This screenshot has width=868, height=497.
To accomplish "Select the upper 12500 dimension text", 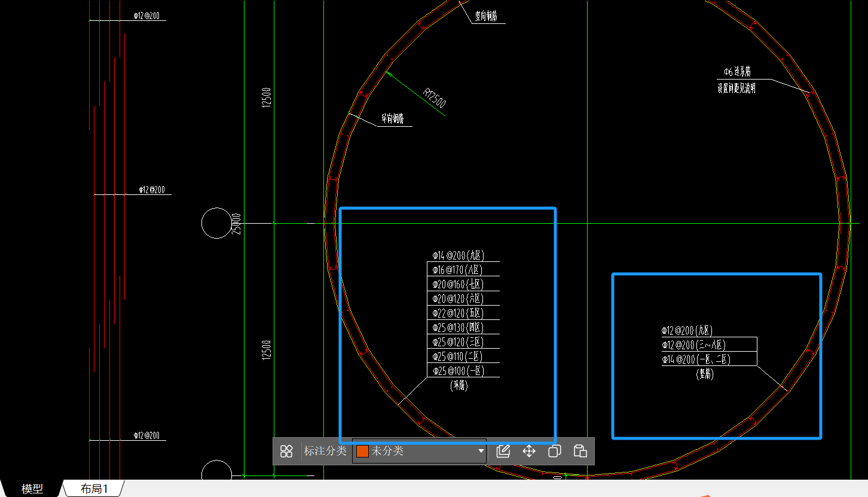I will pos(267,97).
